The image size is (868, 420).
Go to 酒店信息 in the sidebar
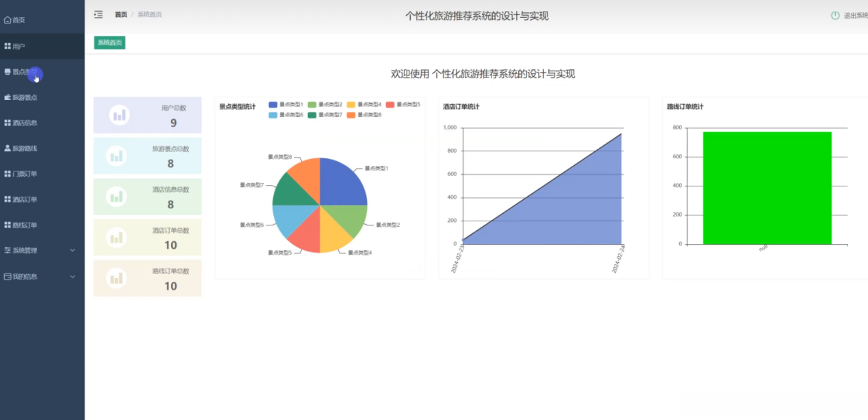(x=42, y=123)
